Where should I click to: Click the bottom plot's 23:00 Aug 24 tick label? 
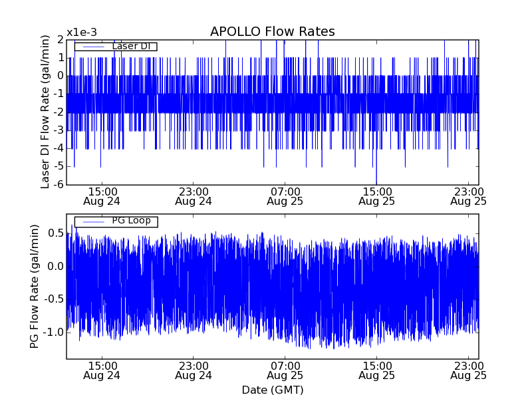click(193, 370)
